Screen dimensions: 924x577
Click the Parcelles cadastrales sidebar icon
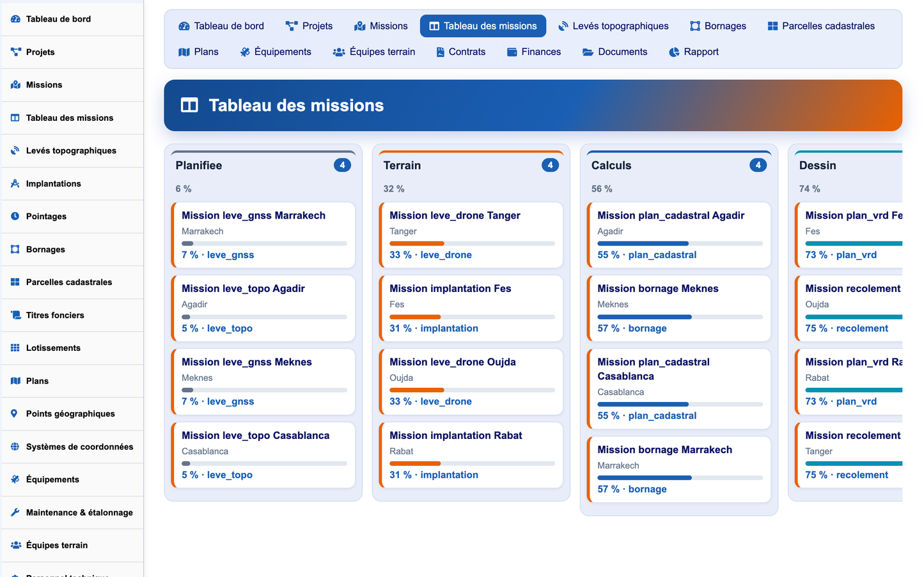coord(15,282)
